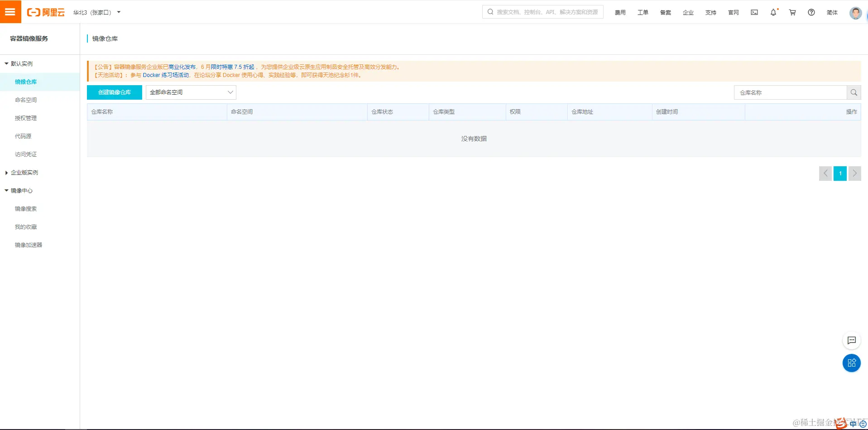
Task: Click the 没有数据 empty table message
Action: pyautogui.click(x=474, y=139)
